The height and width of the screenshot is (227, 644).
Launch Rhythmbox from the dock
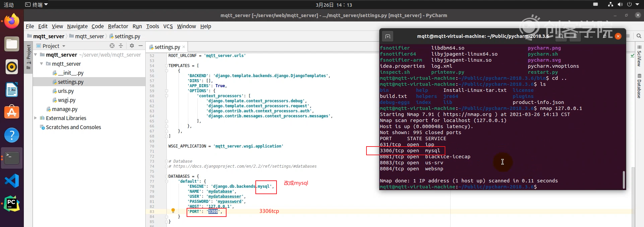tap(12, 67)
